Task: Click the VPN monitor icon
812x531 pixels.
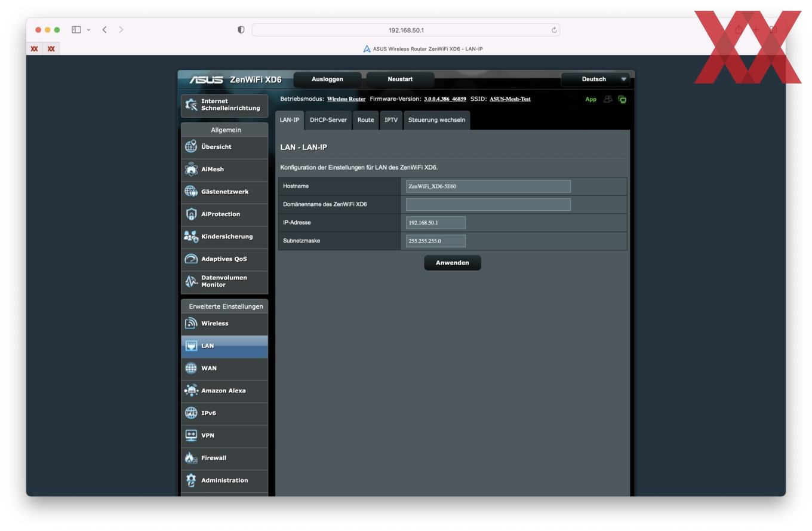Action: (191, 435)
